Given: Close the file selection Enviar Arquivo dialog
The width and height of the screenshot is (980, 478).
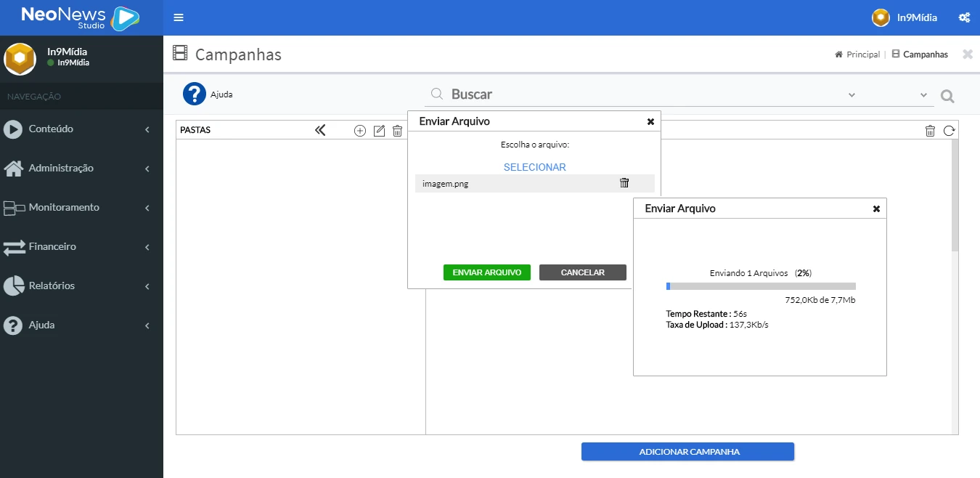Looking at the screenshot, I should click(x=650, y=121).
